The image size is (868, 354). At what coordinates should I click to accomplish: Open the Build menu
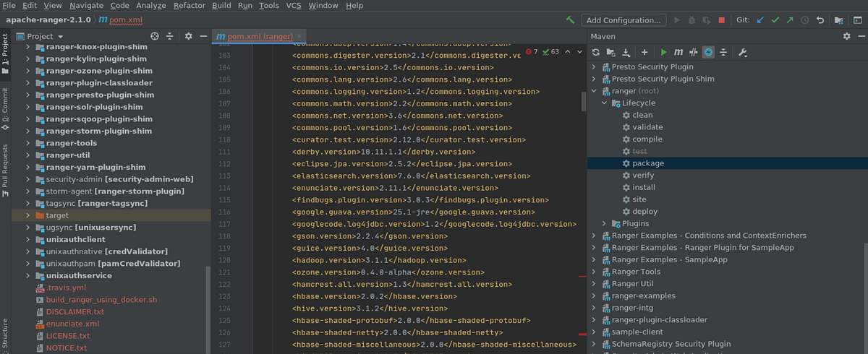pyautogui.click(x=221, y=5)
